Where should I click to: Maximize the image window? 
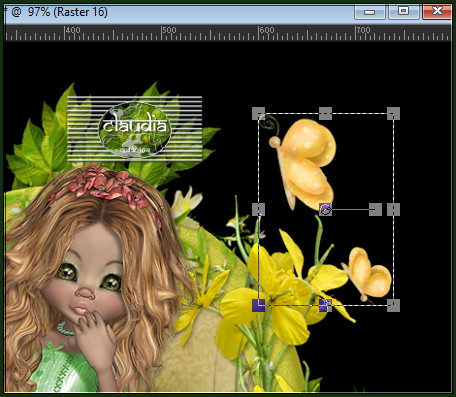coord(403,12)
